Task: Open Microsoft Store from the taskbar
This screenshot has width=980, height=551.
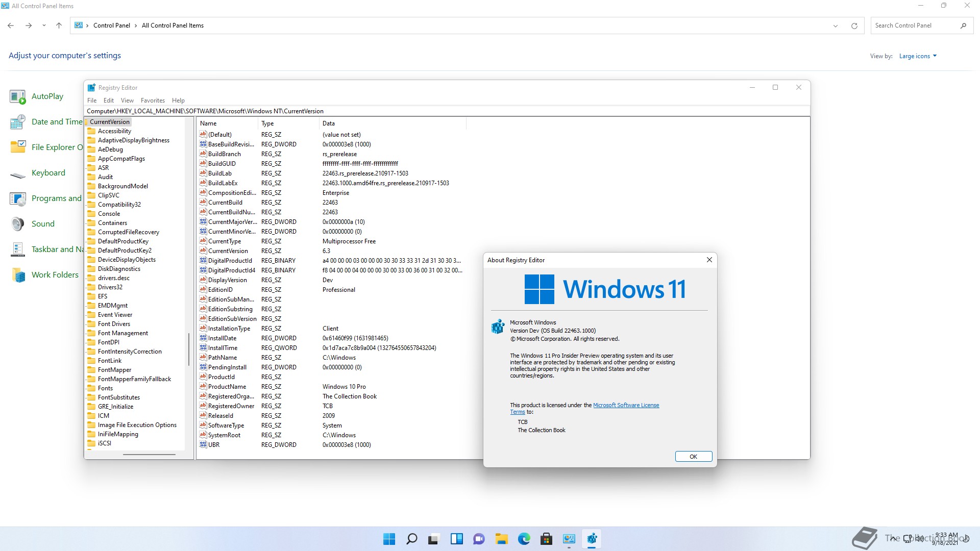Action: (546, 539)
